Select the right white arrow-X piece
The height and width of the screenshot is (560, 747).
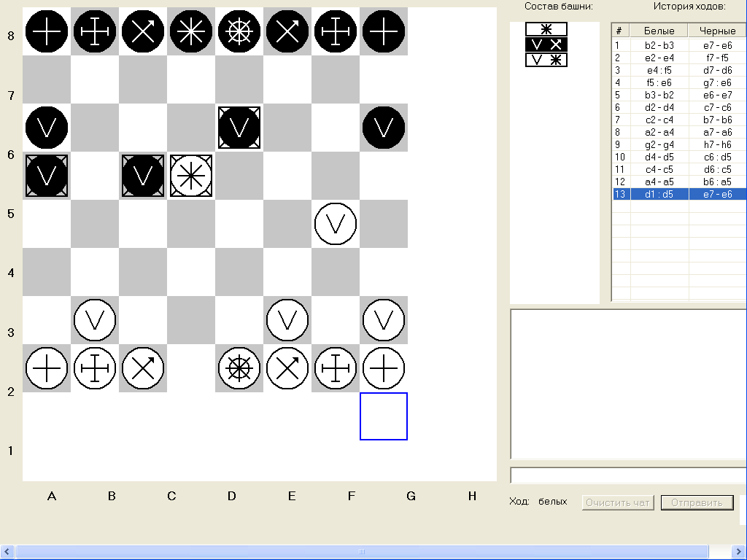[287, 368]
